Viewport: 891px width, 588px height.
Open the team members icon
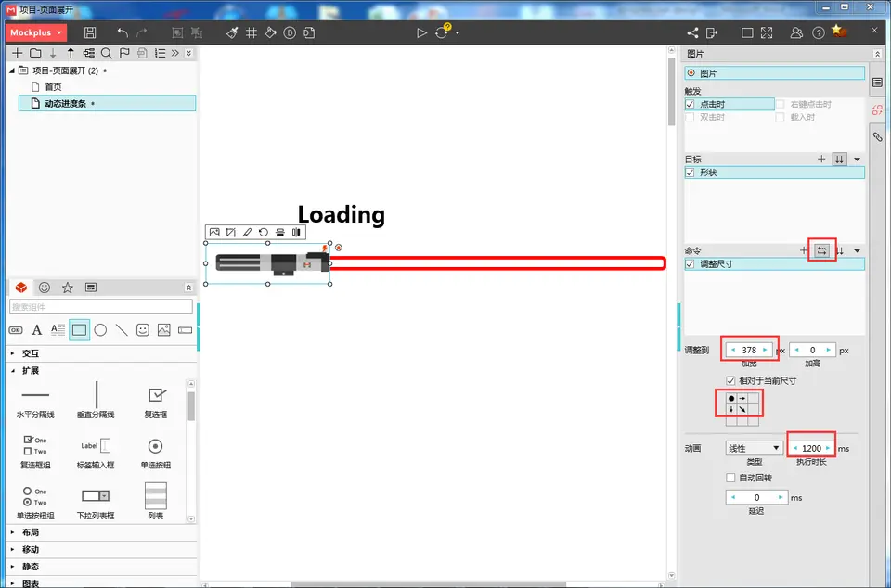point(797,32)
